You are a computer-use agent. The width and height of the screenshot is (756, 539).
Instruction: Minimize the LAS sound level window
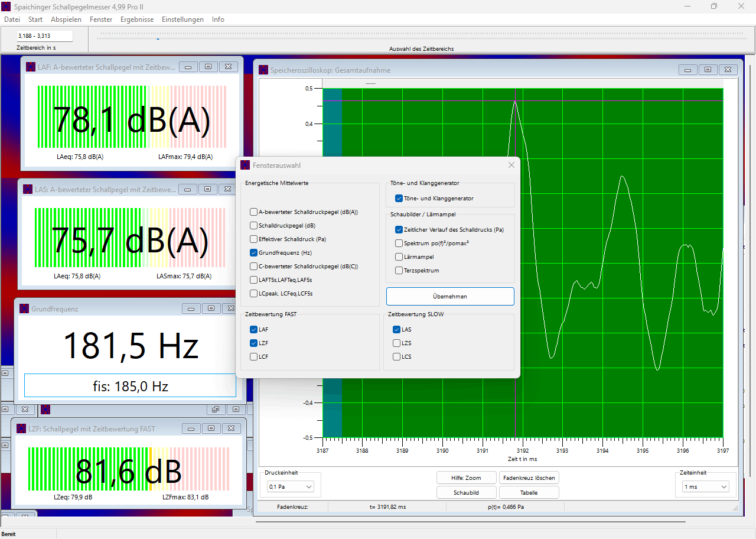coord(187,189)
